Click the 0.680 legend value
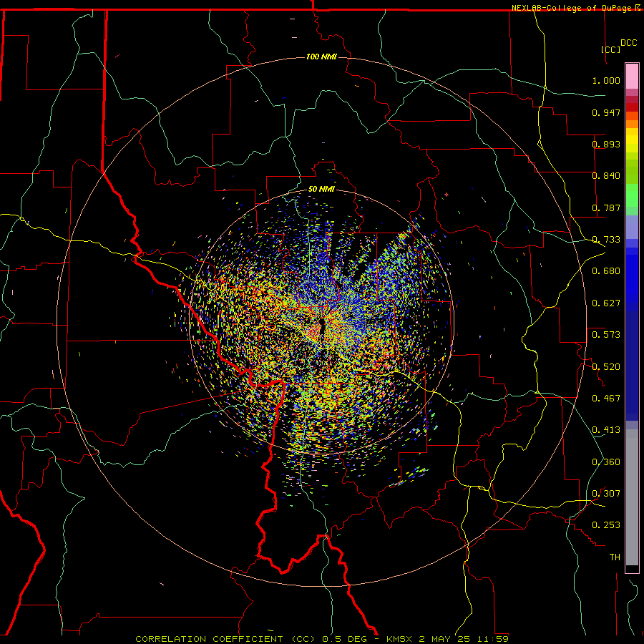The image size is (644, 644). pyautogui.click(x=606, y=271)
